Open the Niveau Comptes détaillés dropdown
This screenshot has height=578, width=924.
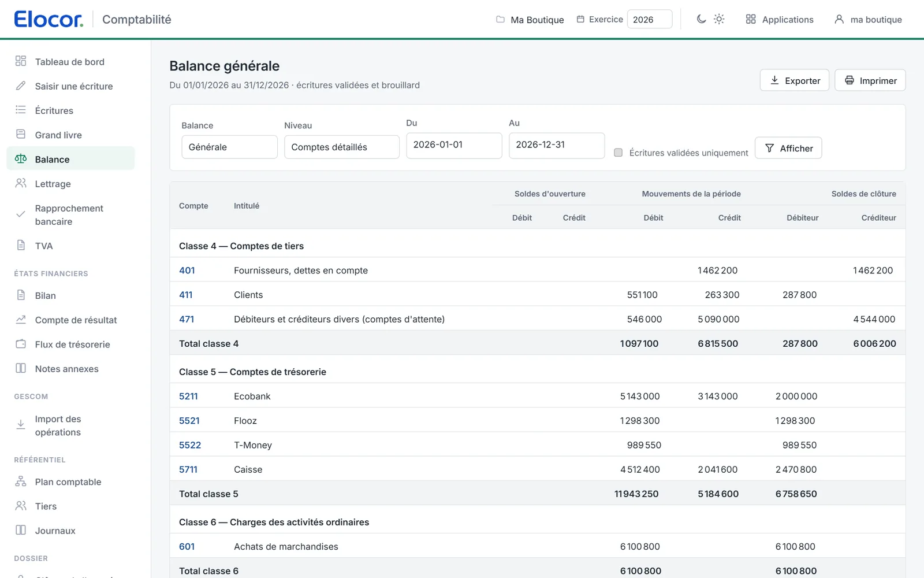pyautogui.click(x=342, y=147)
